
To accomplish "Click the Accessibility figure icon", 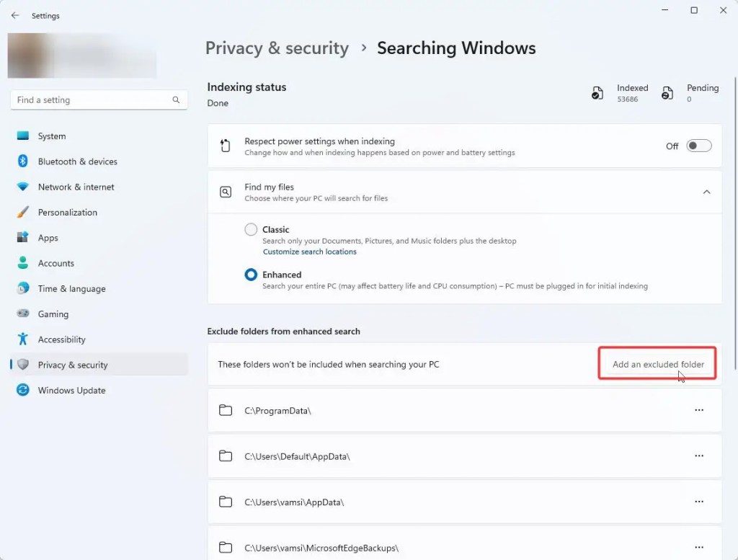I will tap(22, 339).
